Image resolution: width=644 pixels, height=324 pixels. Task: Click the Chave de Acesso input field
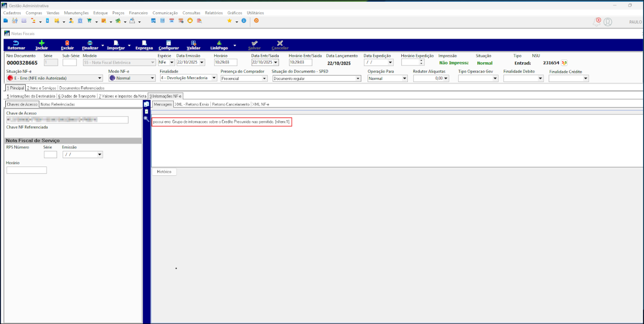coord(67,120)
